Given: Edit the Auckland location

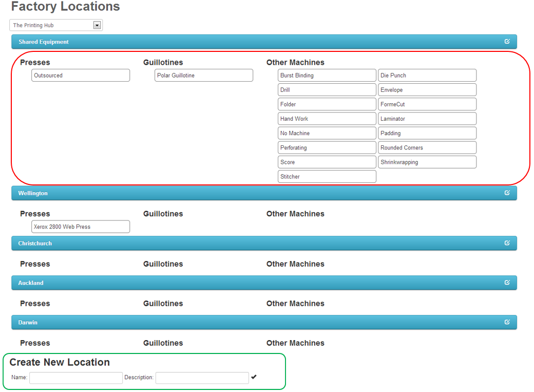Looking at the screenshot, I should [x=507, y=283].
